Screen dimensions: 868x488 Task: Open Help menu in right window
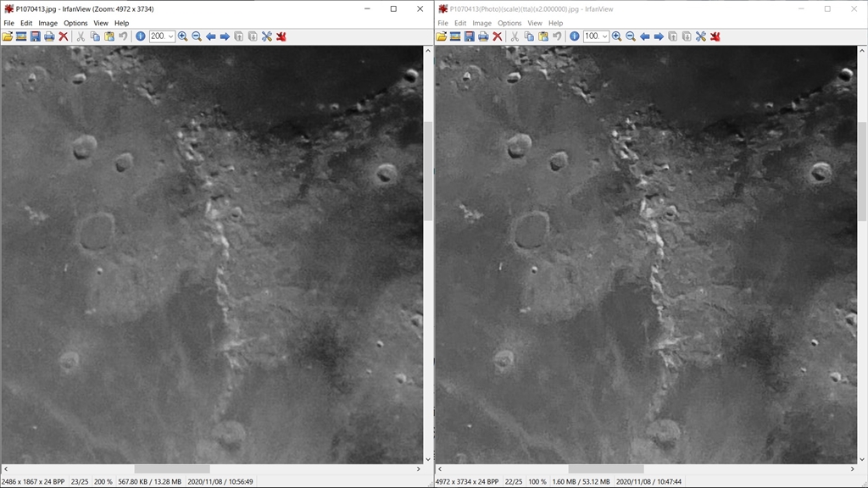[556, 23]
